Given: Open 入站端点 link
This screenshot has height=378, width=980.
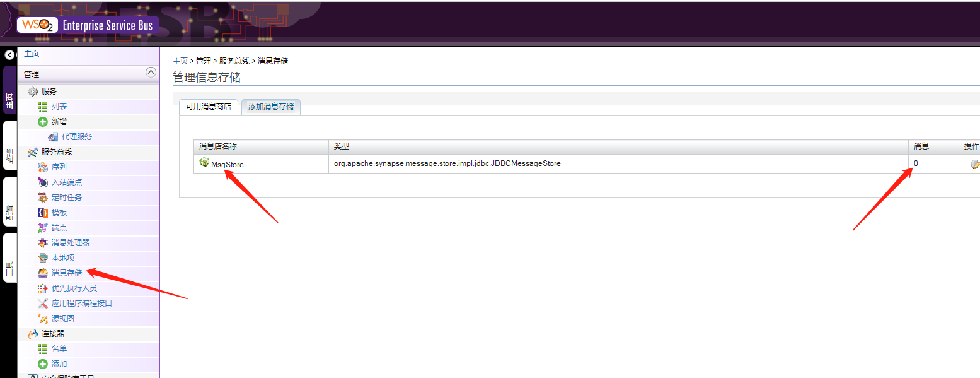Looking at the screenshot, I should pos(67,182).
